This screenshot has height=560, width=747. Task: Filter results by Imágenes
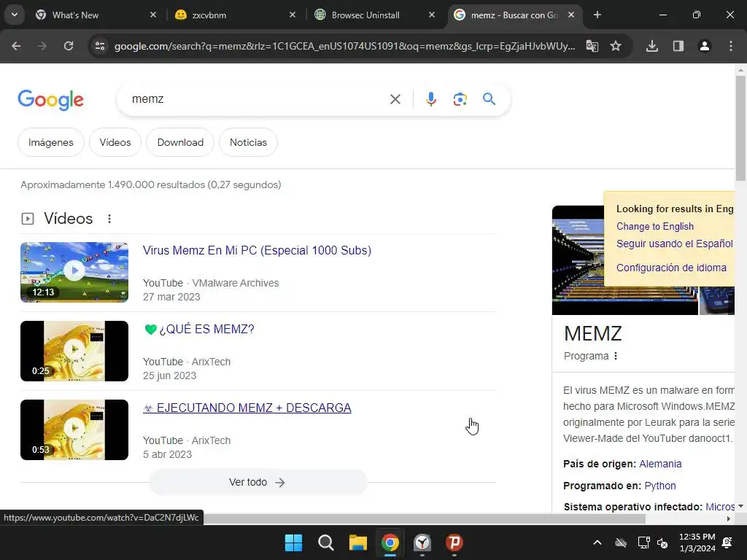(51, 142)
